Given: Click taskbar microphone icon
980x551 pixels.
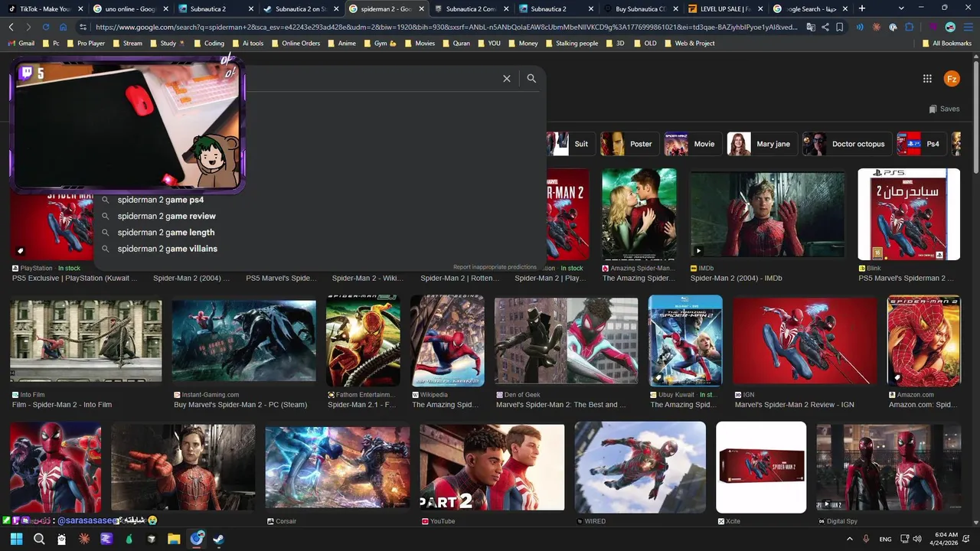Looking at the screenshot, I should (866, 539).
